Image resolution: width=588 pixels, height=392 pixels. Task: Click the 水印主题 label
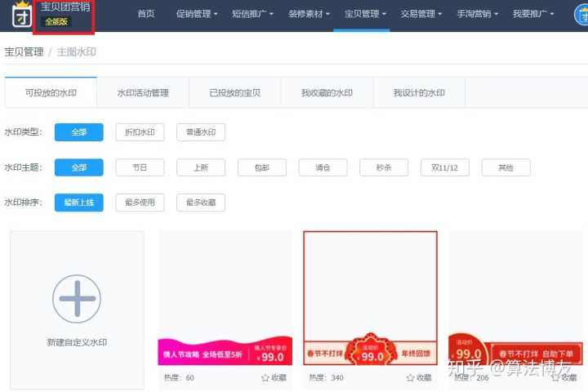[23, 167]
